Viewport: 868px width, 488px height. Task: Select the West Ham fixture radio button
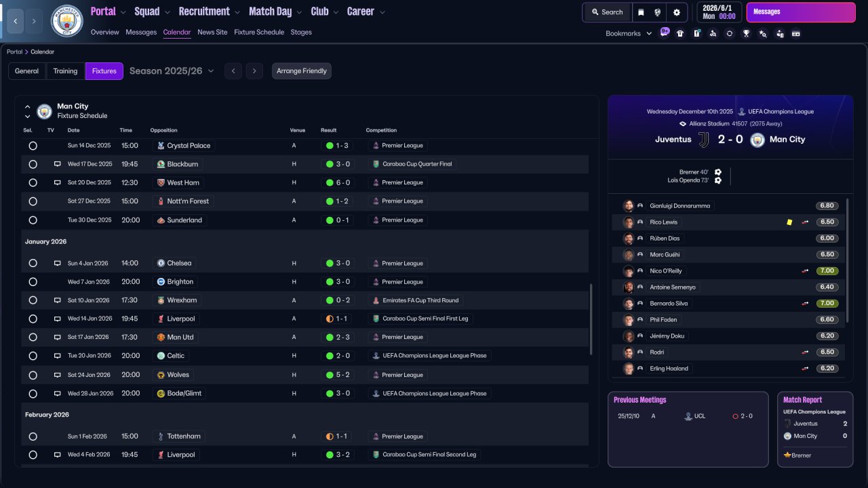(33, 183)
